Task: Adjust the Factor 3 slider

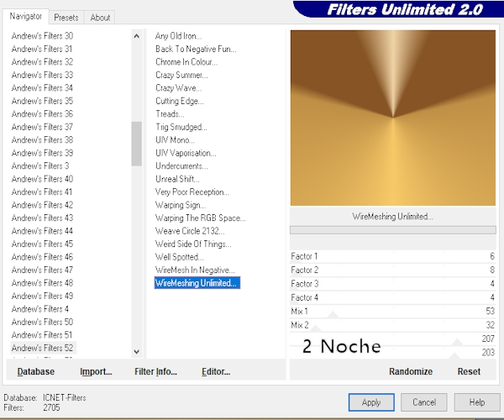Action: [393, 284]
